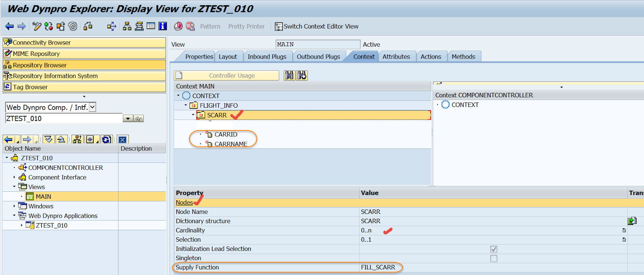Click the Refresh object list icon

tap(106, 140)
